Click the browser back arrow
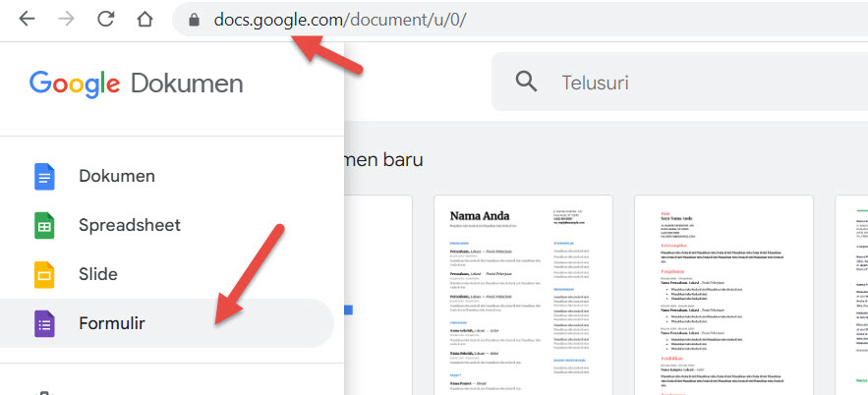 [28, 19]
